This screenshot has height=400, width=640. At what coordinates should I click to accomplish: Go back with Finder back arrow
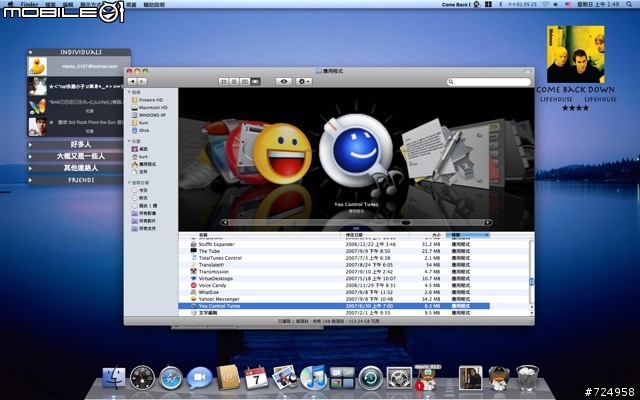point(132,82)
